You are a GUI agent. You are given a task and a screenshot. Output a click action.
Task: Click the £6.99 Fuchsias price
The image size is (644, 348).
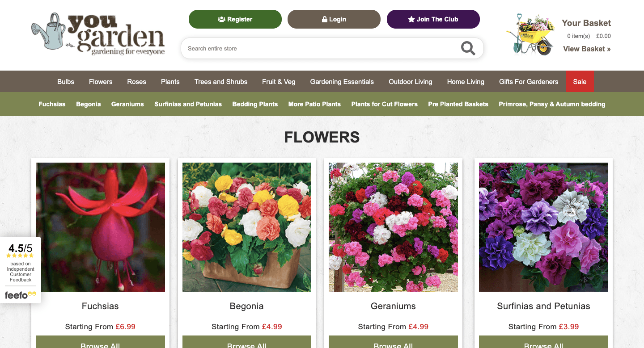click(x=125, y=327)
